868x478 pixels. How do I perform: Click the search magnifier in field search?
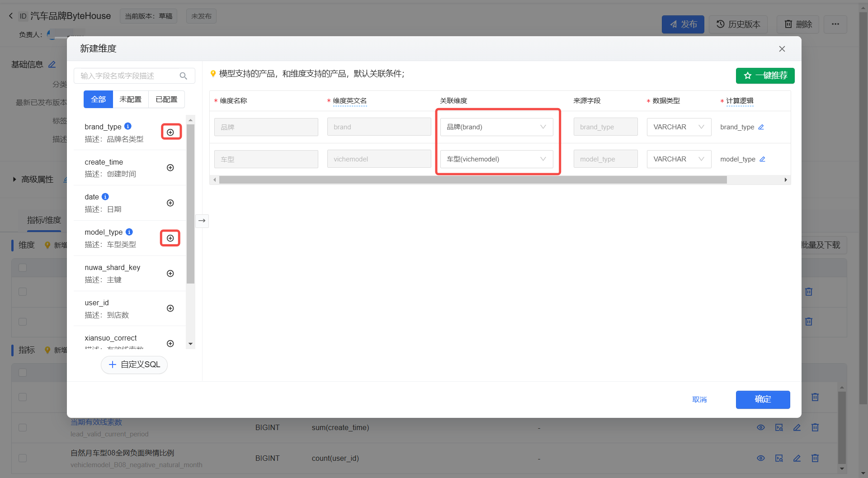[183, 76]
